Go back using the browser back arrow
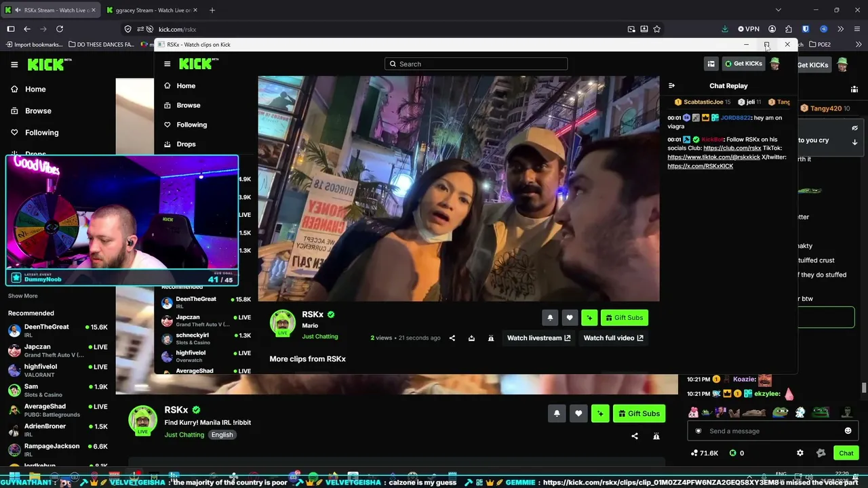 coord(27,29)
